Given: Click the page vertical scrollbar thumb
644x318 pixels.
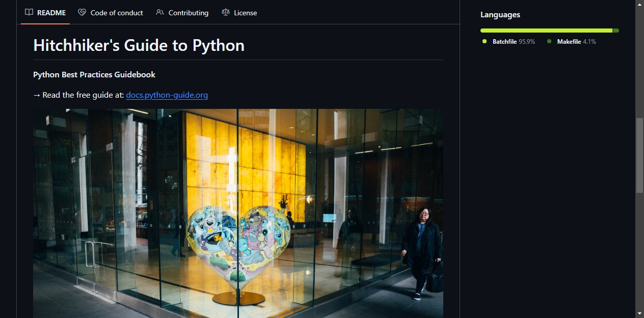Looking at the screenshot, I should (x=639, y=155).
